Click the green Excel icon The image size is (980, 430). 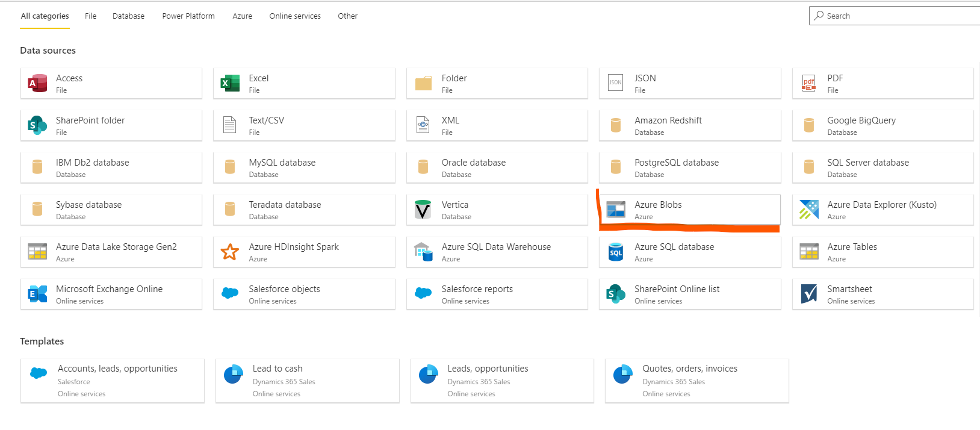coord(230,83)
